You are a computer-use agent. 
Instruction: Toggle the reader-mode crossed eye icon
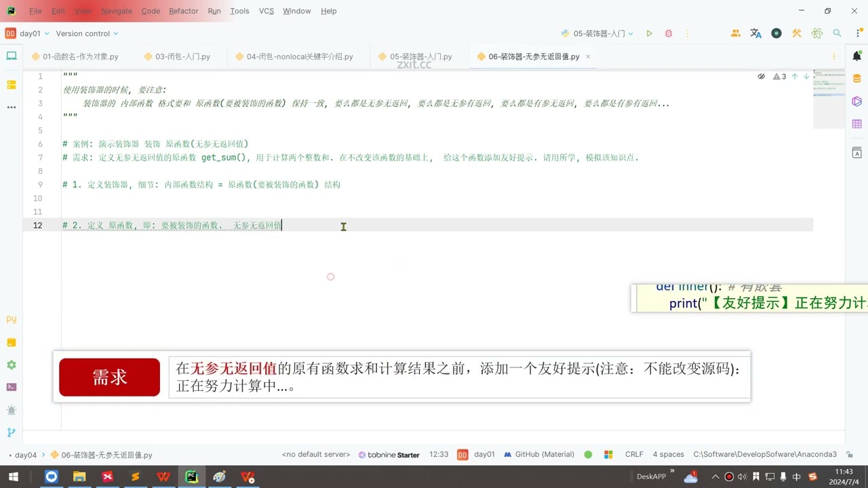pos(762,77)
